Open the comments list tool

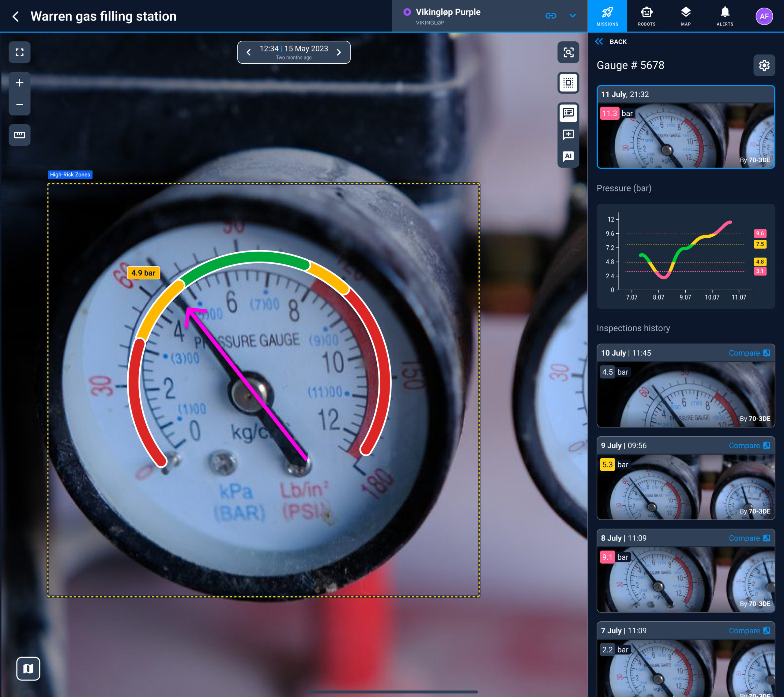tap(568, 113)
